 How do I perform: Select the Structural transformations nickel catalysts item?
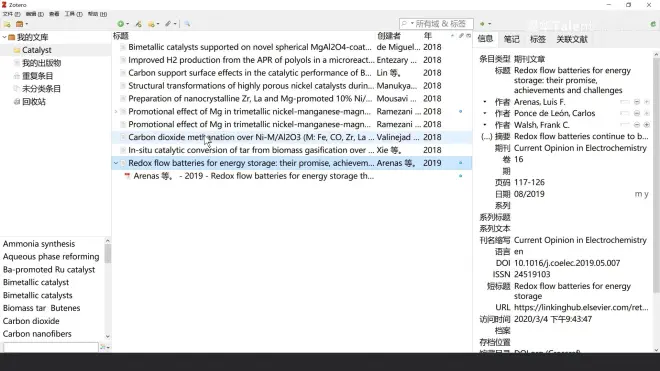point(292,86)
